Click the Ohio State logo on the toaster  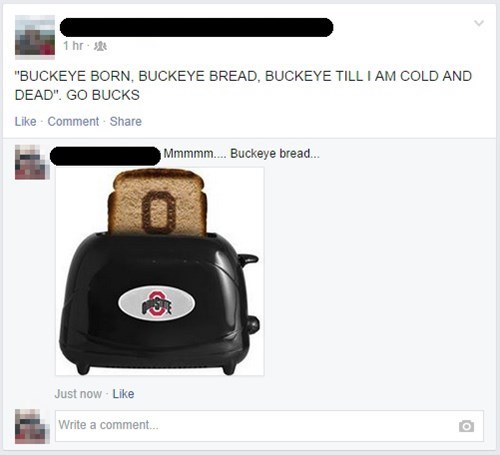click(157, 304)
